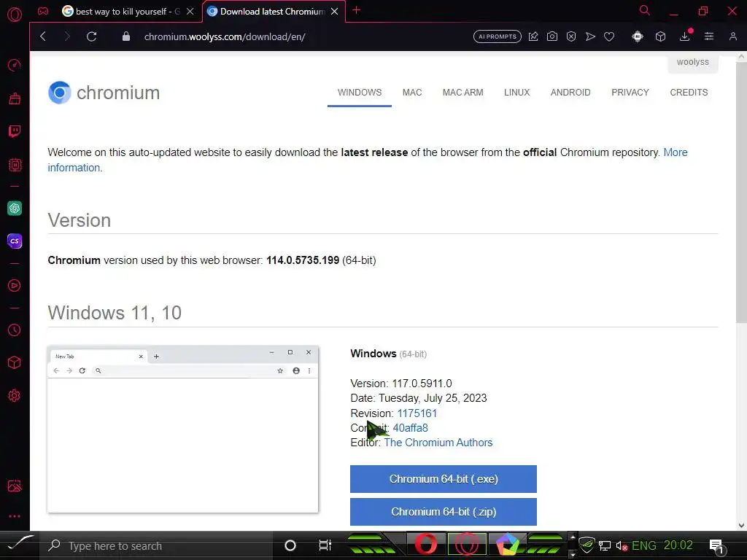Download Chromium 64-bit (.zip)

(x=444, y=512)
